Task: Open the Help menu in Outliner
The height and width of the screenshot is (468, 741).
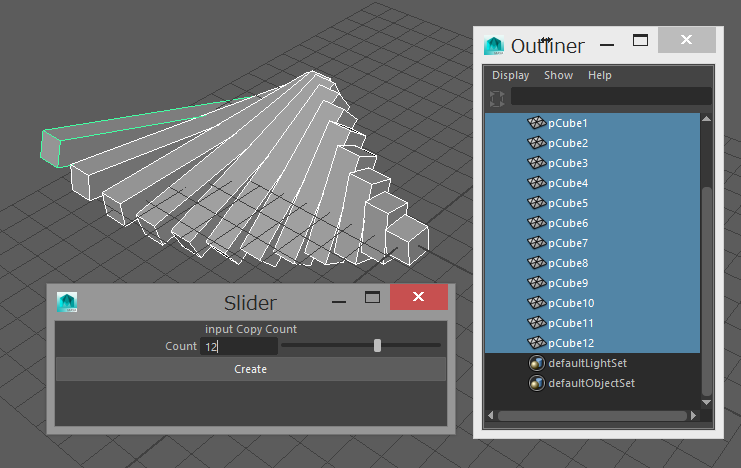Action: 600,75
